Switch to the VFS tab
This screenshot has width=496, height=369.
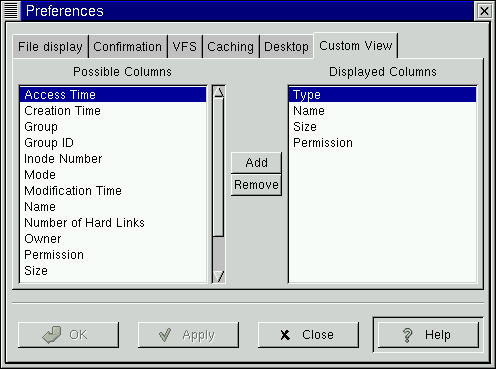coord(185,47)
